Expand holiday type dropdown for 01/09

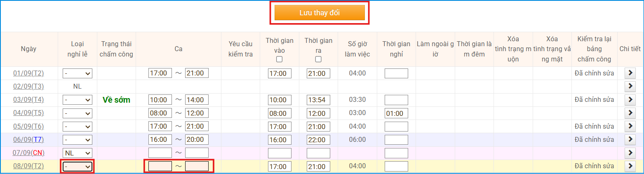(78, 73)
